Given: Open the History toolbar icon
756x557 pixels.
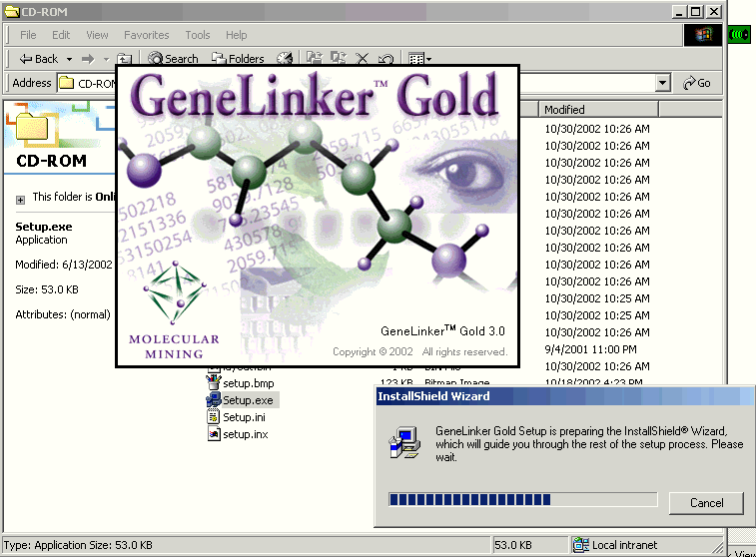Looking at the screenshot, I should point(285,59).
